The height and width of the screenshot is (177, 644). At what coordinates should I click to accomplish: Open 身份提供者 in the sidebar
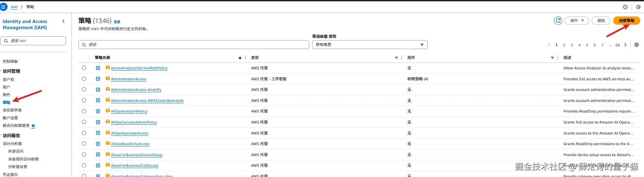coord(12,110)
